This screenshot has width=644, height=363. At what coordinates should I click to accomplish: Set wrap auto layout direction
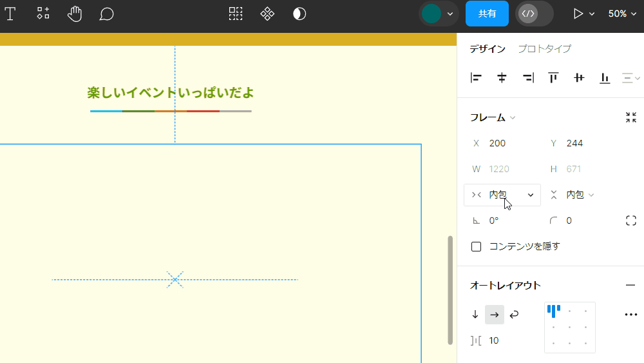click(x=514, y=315)
